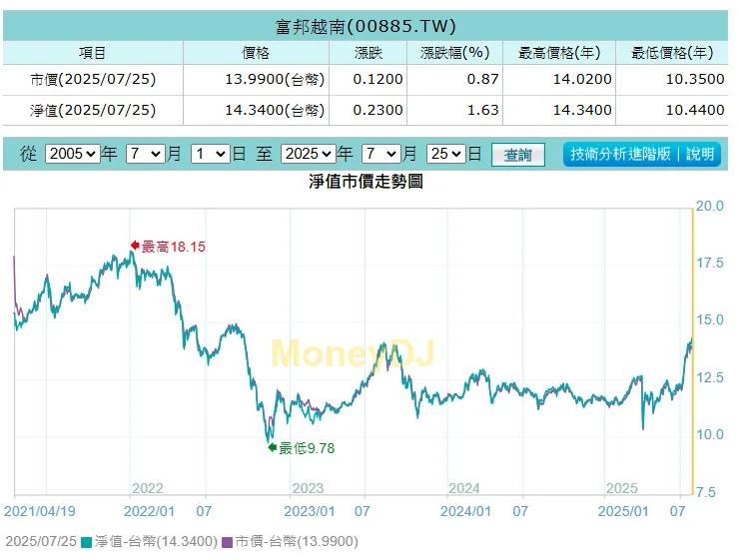Click the 2022/01 x-axis label
Viewport: 739px width, 560px height.
point(149,511)
